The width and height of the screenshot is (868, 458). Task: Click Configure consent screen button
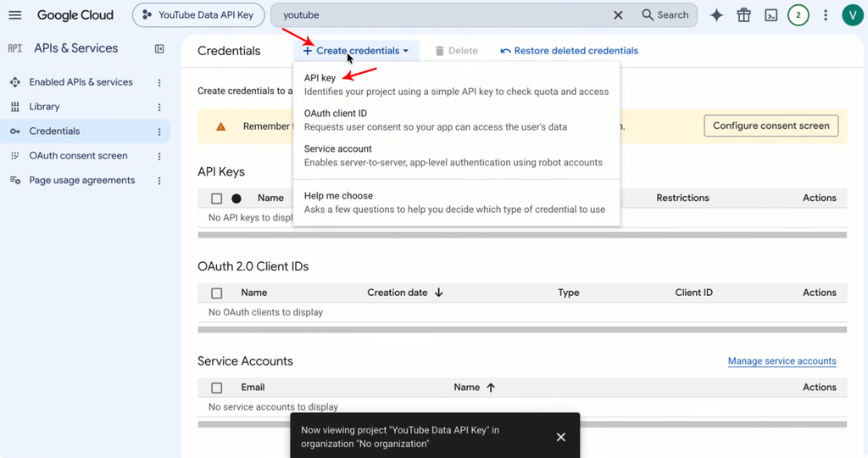tap(771, 126)
